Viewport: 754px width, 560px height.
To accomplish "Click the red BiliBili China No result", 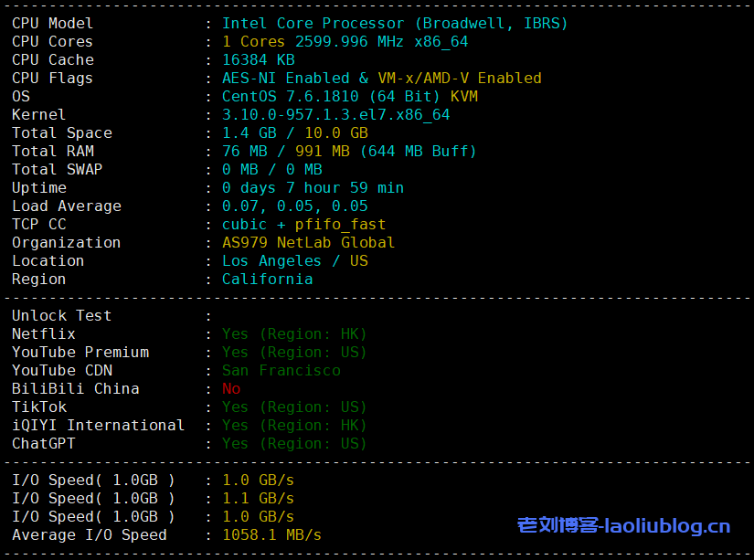I will pos(231,389).
